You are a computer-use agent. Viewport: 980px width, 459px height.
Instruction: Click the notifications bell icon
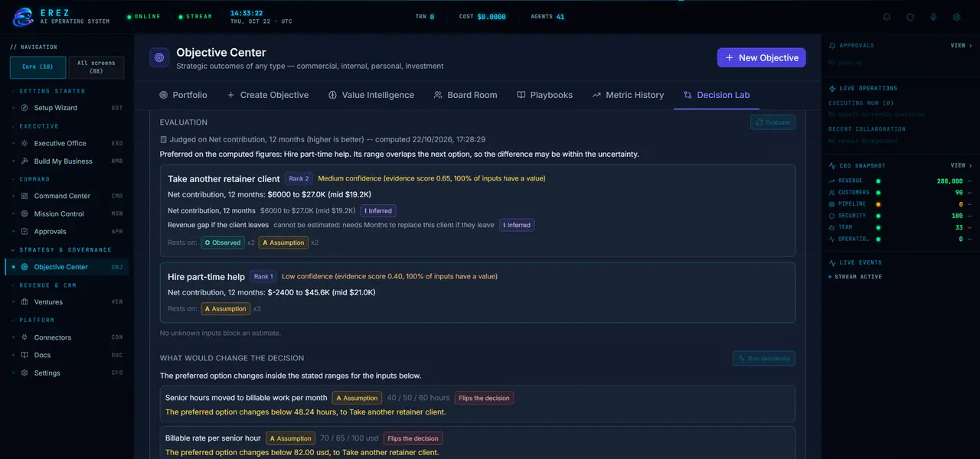coord(887,17)
